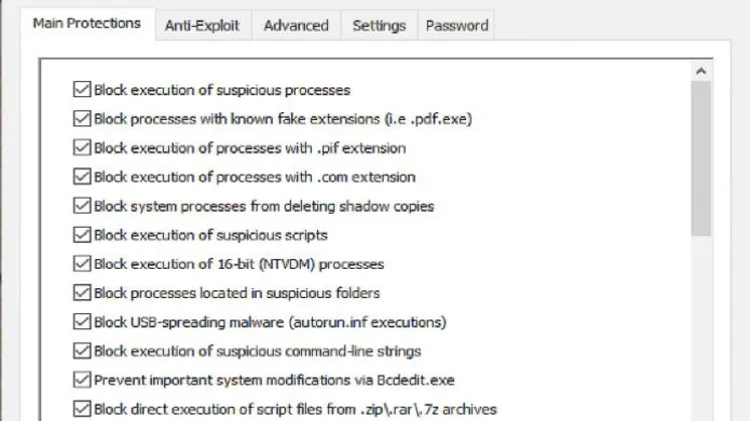Toggle Block execution of suspicious scripts
Screen dimensions: 750x421
click(82, 234)
